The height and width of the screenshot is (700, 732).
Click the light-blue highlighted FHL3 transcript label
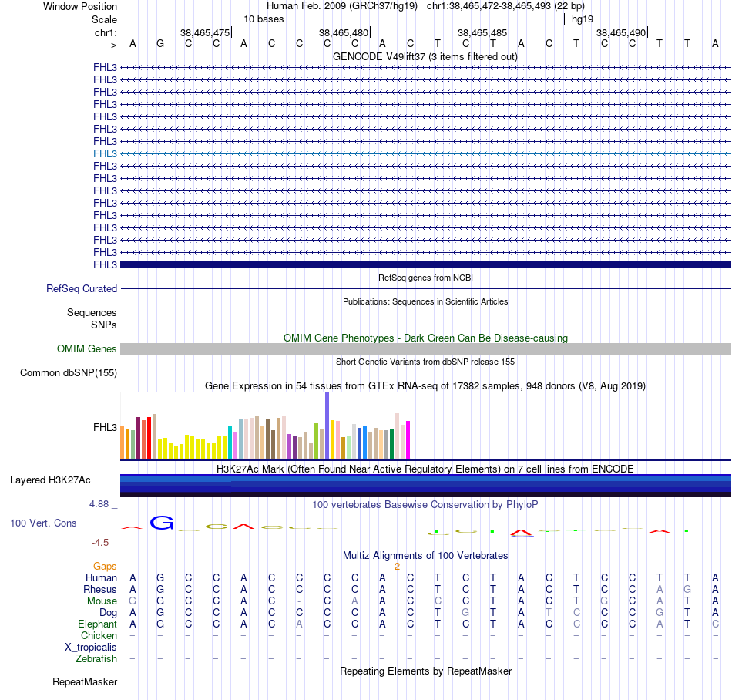pyautogui.click(x=105, y=153)
